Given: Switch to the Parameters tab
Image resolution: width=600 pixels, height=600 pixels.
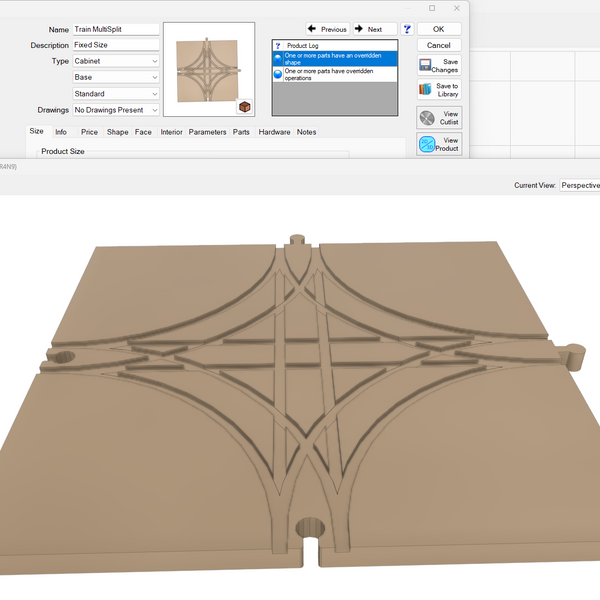Looking at the screenshot, I should (x=207, y=132).
